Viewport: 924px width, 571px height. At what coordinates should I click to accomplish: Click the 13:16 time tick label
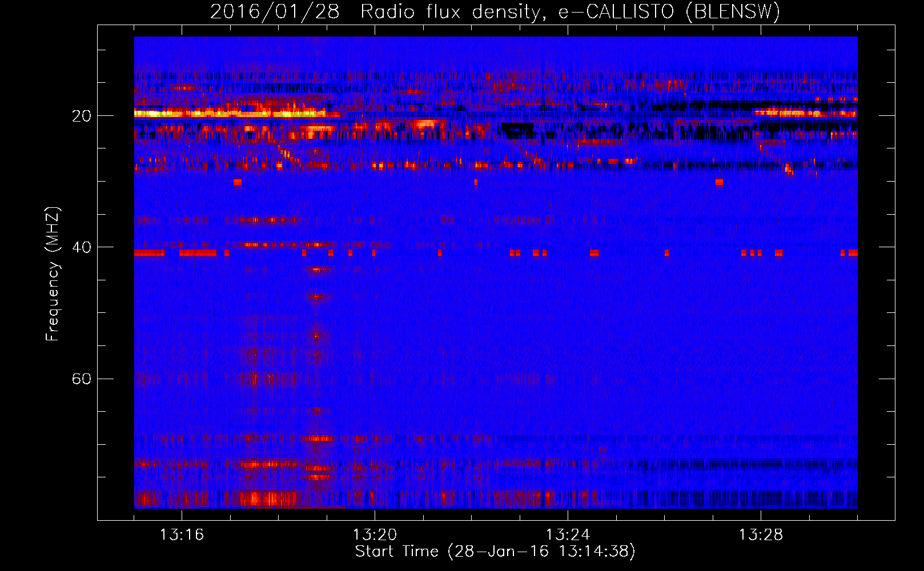pyautogui.click(x=182, y=535)
